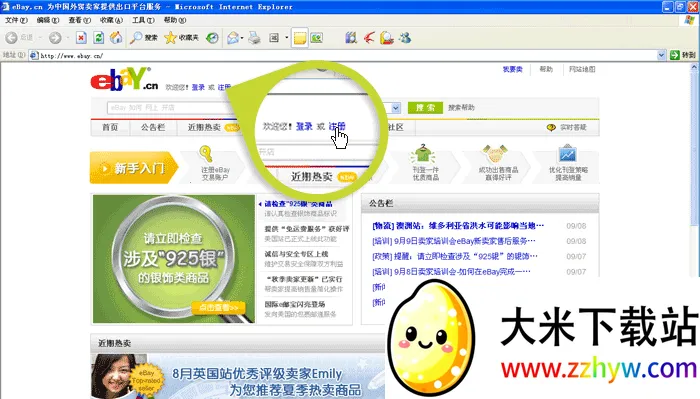This screenshot has height=399, width=700.
Task: Expand the Mail button dropdown arrow
Action: coord(242,38)
